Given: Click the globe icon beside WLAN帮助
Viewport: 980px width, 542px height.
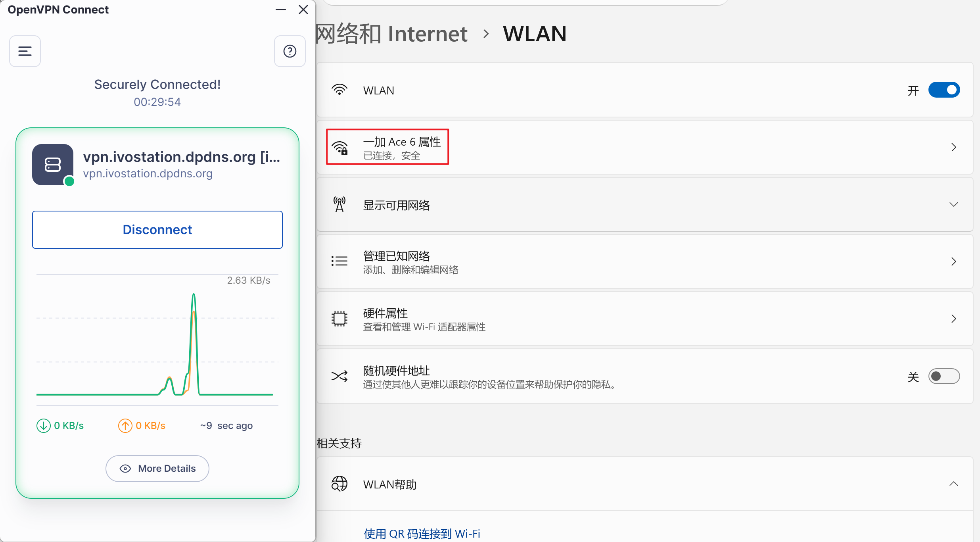Looking at the screenshot, I should (x=339, y=484).
